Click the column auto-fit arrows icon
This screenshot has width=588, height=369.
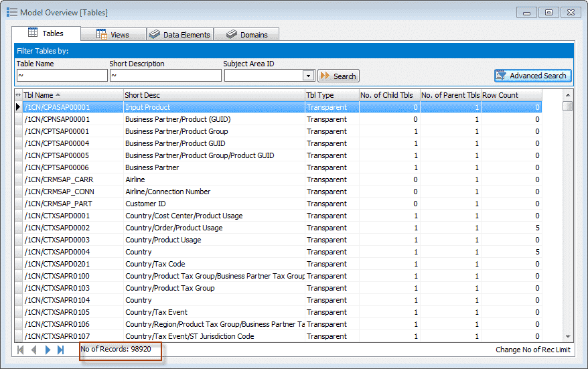pos(18,95)
